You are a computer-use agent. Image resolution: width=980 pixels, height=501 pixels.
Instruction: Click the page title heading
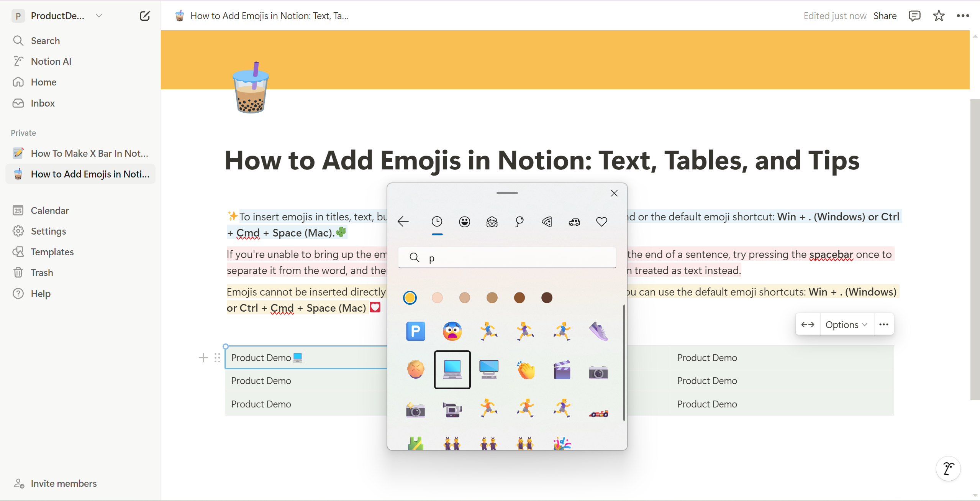point(542,160)
